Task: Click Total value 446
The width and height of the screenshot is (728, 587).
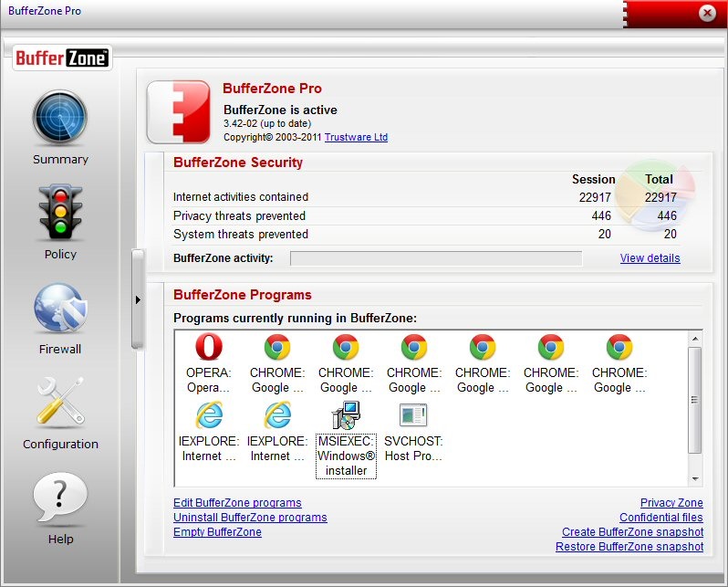Action: [667, 215]
